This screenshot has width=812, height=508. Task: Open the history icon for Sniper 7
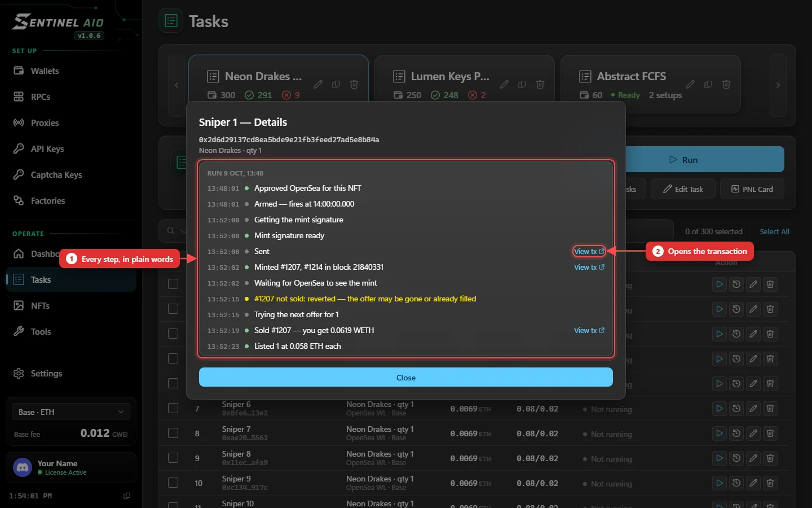(x=736, y=433)
